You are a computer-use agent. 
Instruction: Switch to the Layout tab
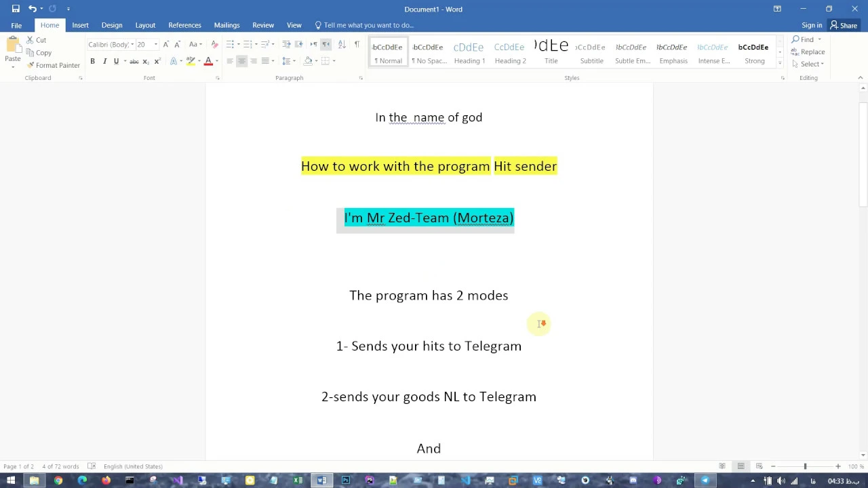coord(145,25)
